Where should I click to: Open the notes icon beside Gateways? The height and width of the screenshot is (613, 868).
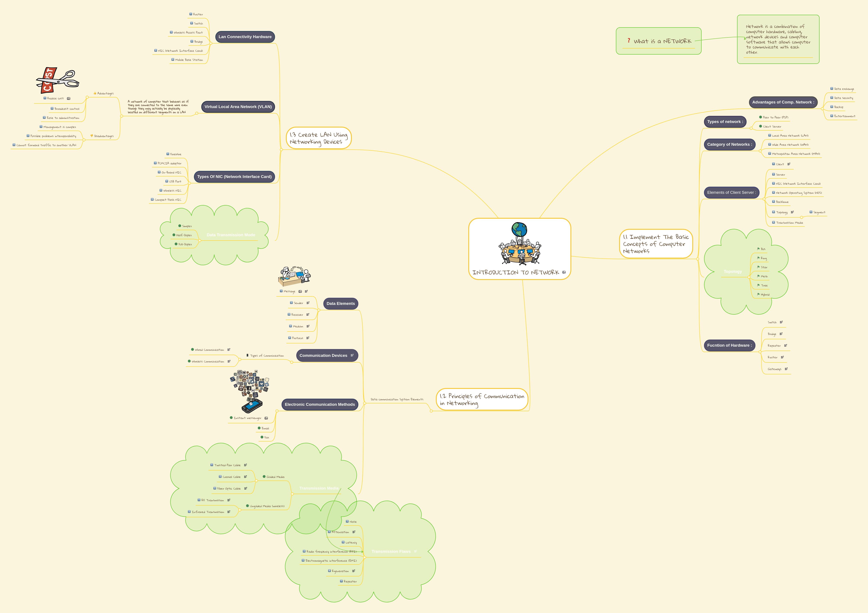click(x=786, y=369)
